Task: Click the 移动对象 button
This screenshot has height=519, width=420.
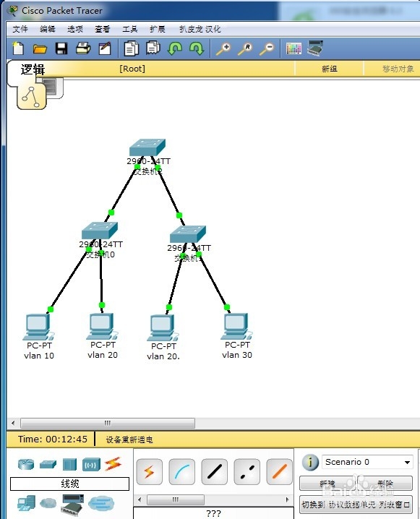Action: [x=398, y=69]
